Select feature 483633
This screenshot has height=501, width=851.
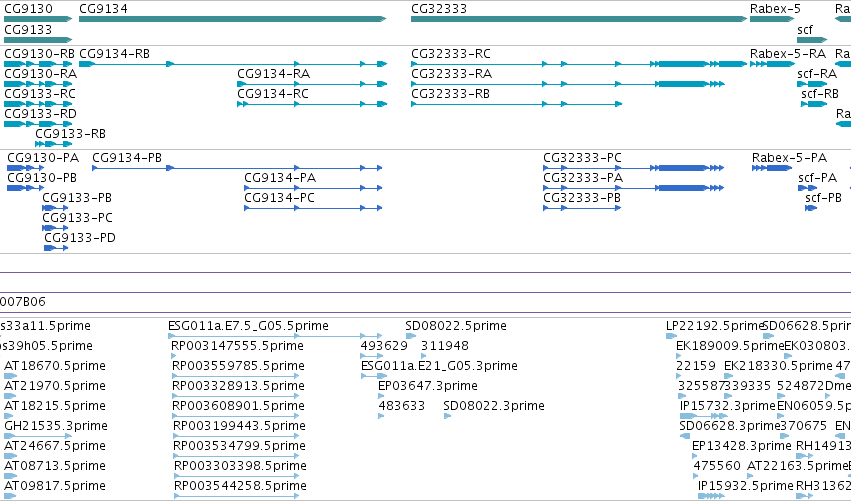(x=402, y=406)
